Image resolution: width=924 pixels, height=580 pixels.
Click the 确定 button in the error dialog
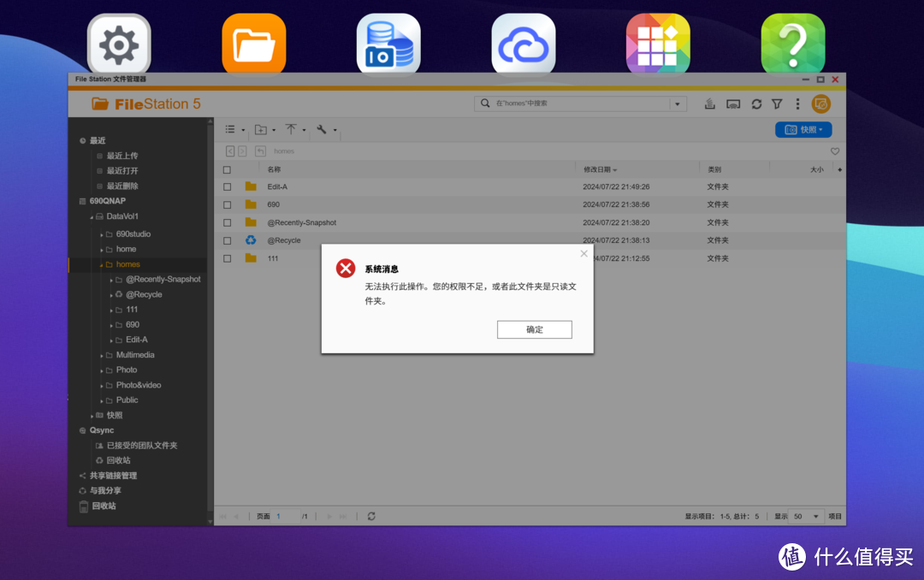[534, 329]
